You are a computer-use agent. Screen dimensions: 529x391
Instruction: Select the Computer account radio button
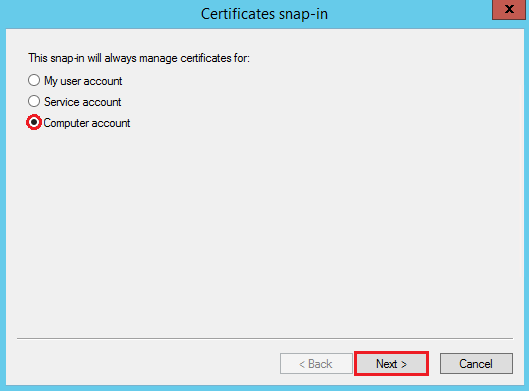pyautogui.click(x=34, y=122)
